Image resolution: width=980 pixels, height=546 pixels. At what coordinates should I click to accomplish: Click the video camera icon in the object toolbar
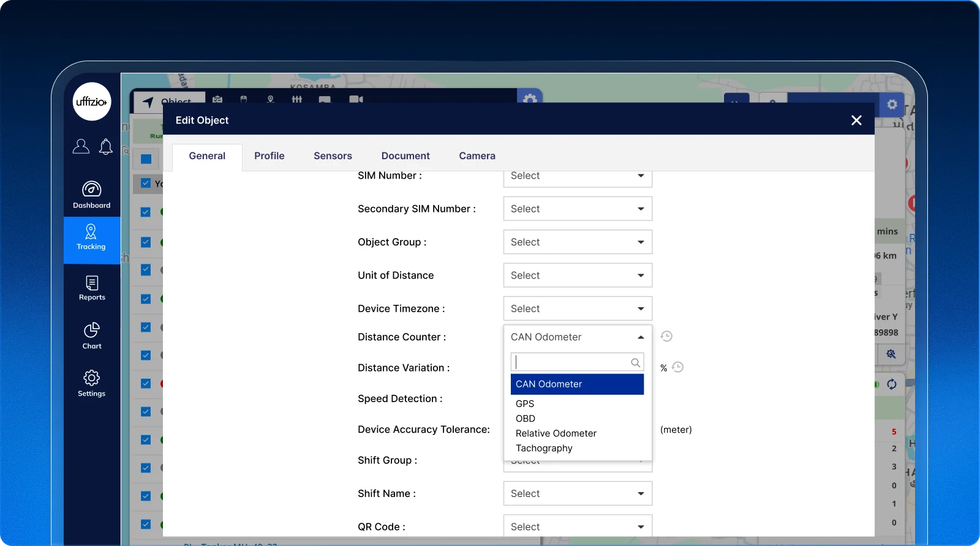[x=356, y=99]
